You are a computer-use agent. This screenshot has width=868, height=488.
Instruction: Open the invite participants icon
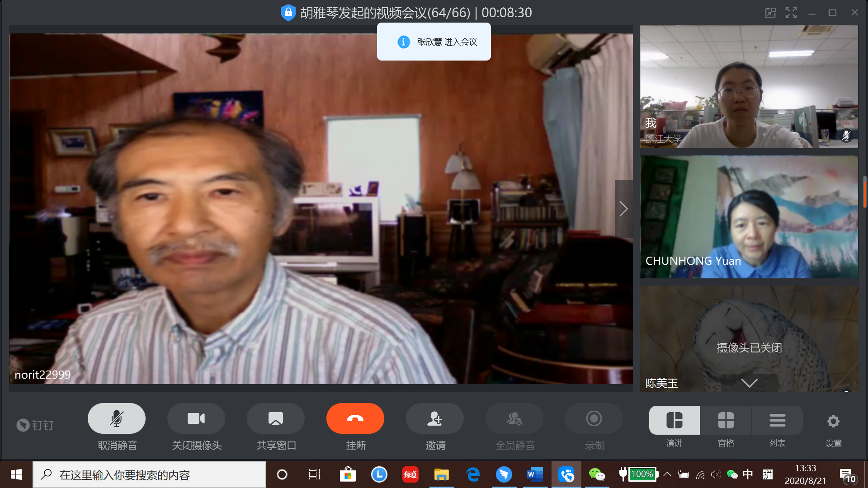[x=434, y=418]
